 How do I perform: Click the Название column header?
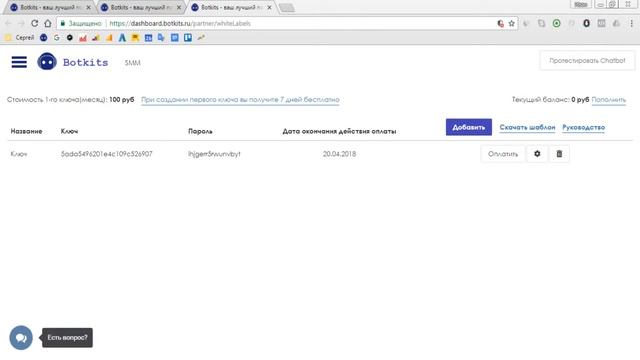click(x=27, y=131)
